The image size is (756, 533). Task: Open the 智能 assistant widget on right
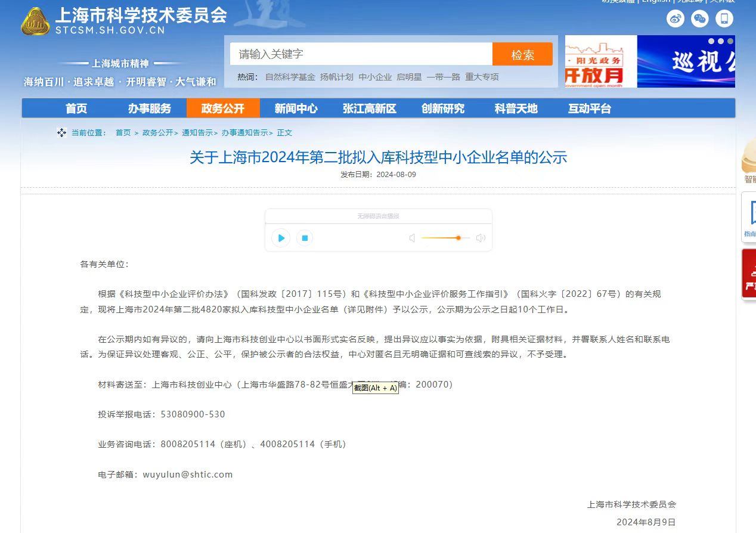[748, 161]
